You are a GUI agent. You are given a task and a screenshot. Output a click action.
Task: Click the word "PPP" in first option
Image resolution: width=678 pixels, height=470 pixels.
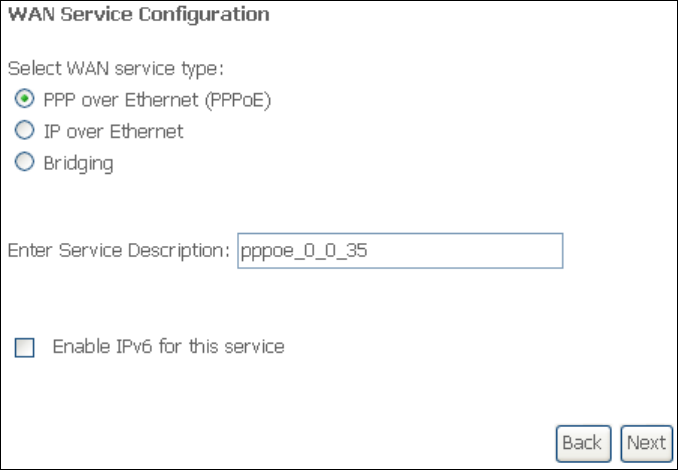tap(60, 100)
